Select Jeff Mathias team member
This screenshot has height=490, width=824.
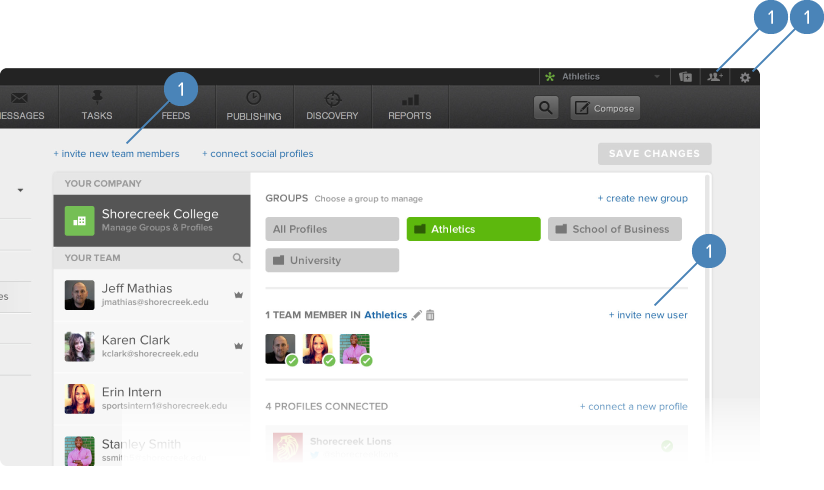pos(151,295)
